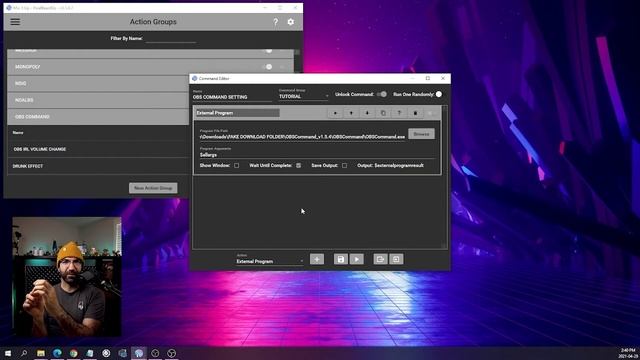Screen dimensions: 640x360
Task: Edit the command Name field
Action: [232, 97]
